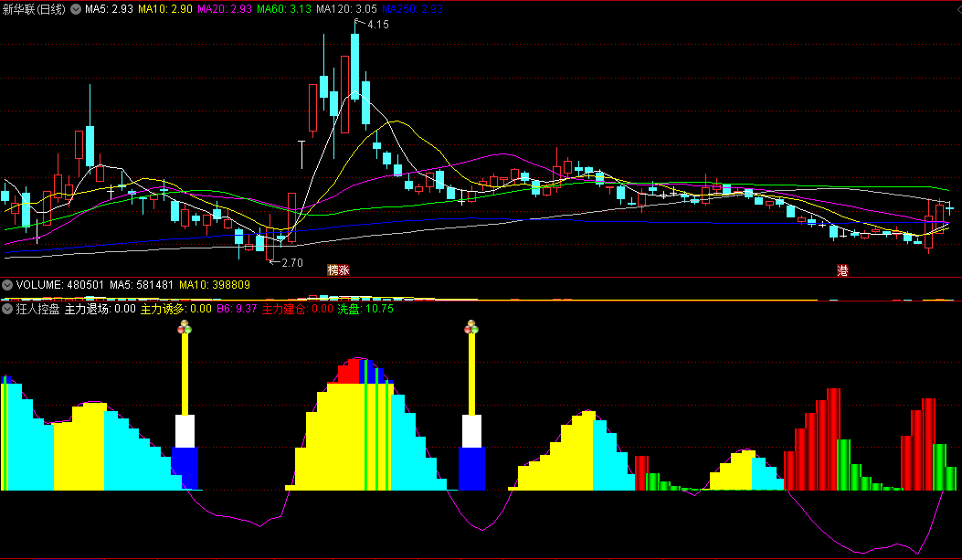Click the 洗盘: 10.75 label

pos(365,309)
